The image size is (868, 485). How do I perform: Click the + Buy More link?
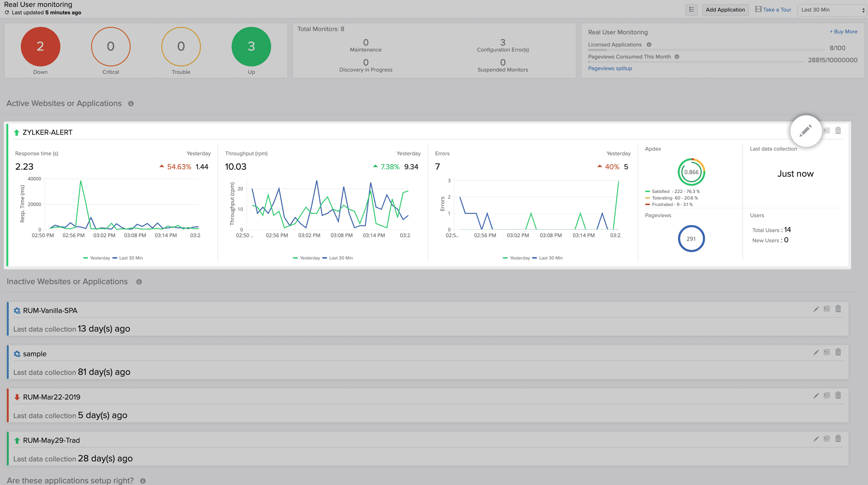click(843, 32)
